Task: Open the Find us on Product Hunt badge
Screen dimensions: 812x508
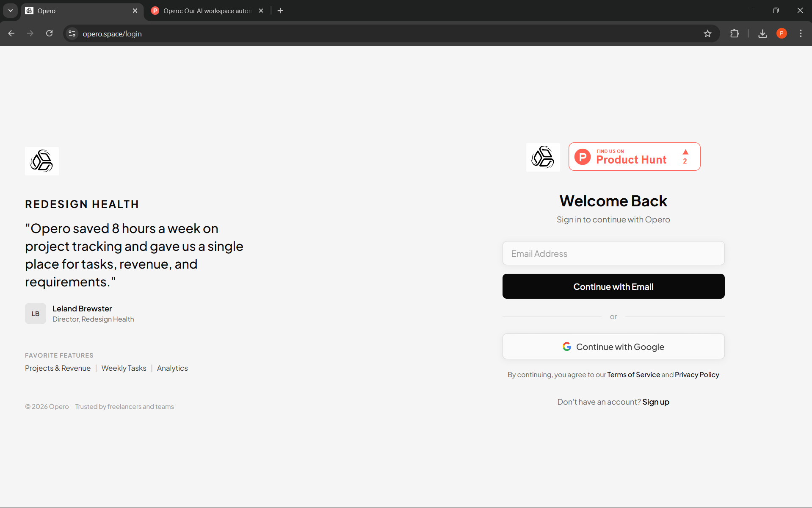Action: coord(634,157)
